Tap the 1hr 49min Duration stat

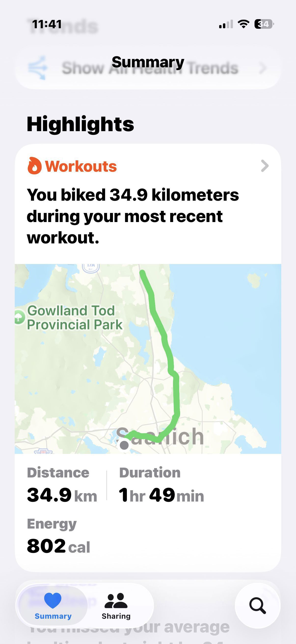click(161, 495)
